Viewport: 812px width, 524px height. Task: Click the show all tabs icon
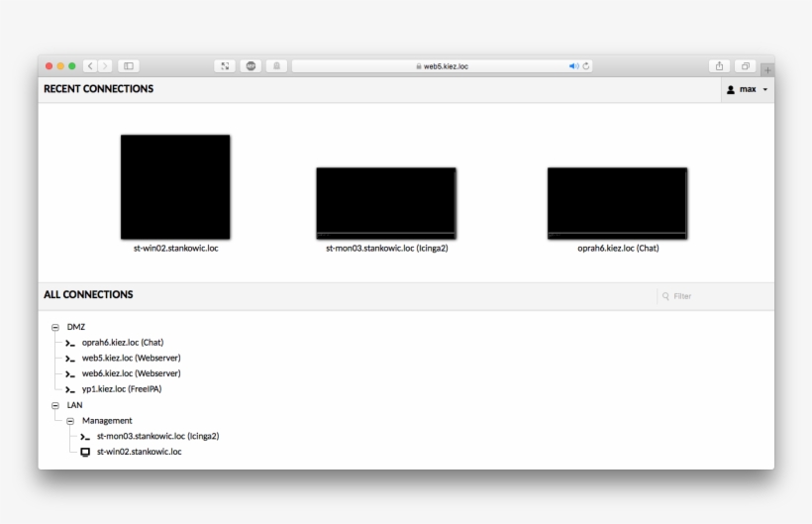tap(747, 66)
